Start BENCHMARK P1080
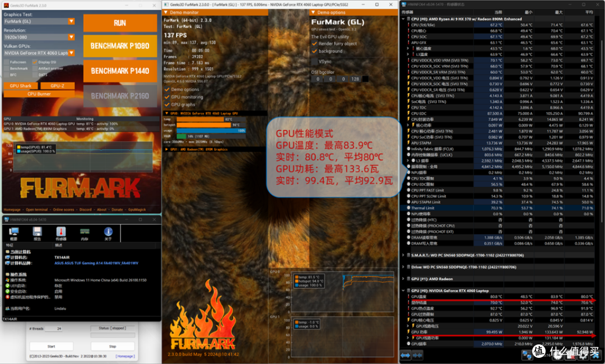This screenshot has height=364, width=605. pos(120,46)
